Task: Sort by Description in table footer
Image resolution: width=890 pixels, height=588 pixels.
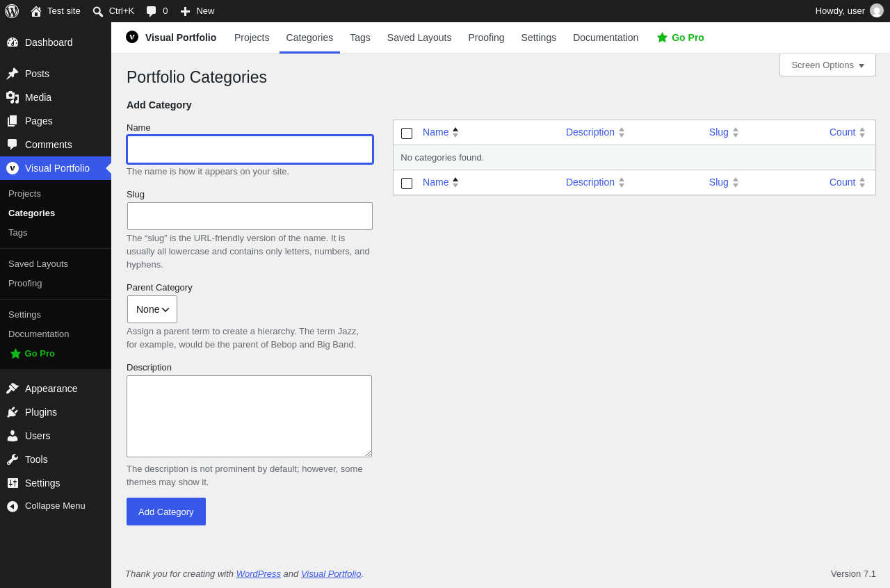Action: click(x=595, y=182)
